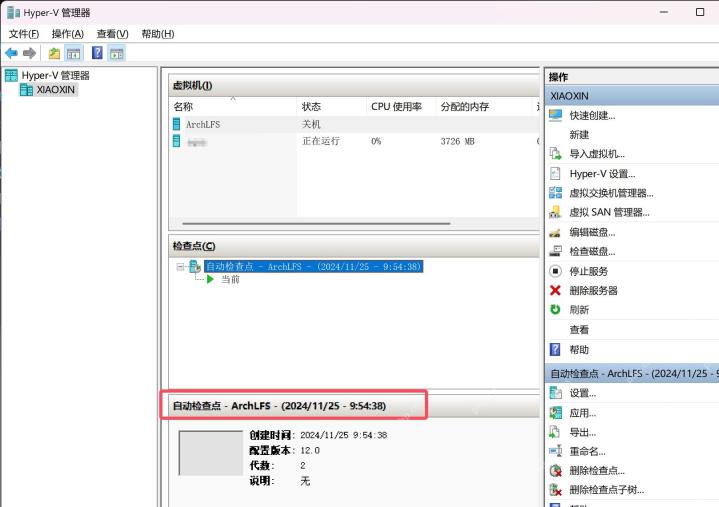Click 删除服务器 action
Image resolution: width=719 pixels, height=507 pixels.
click(593, 291)
